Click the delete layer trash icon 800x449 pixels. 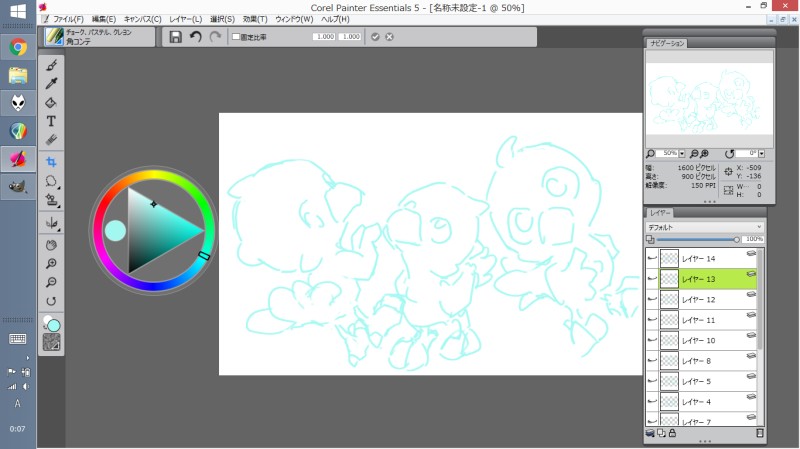[760, 433]
